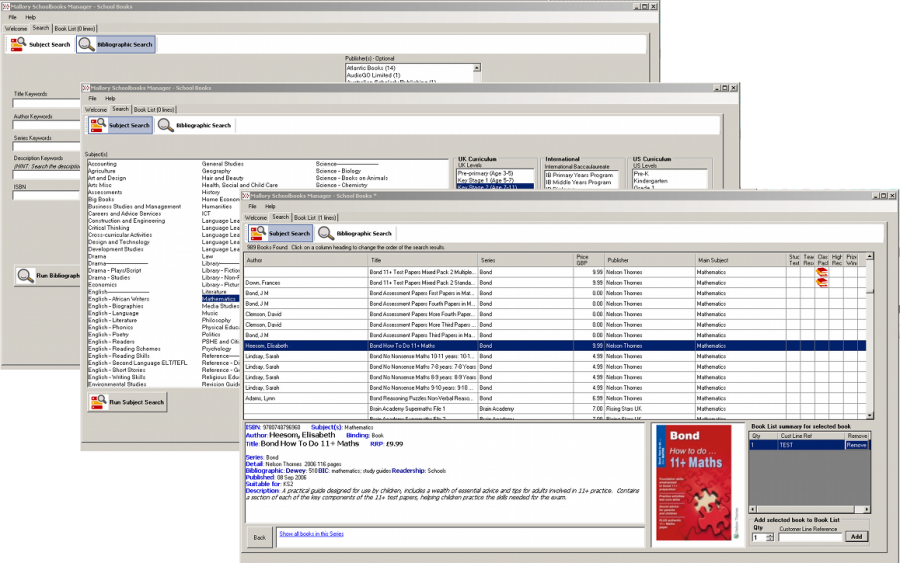Click Run Bibliographic magnifier button in back window
Screen dimensions: 900x563
[25, 275]
